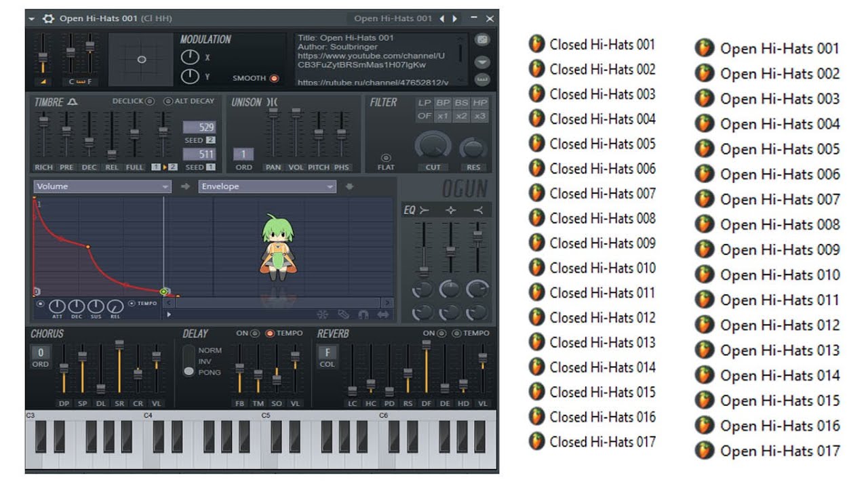Viewport: 868px width, 488px height.
Task: Click the envelope step pencil icon
Action: pyautogui.click(x=343, y=314)
